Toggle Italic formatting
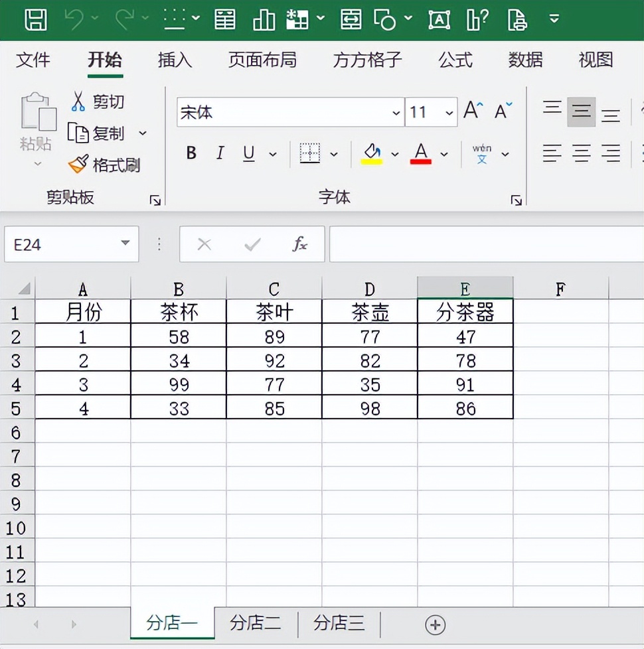This screenshot has width=644, height=649. click(x=220, y=154)
